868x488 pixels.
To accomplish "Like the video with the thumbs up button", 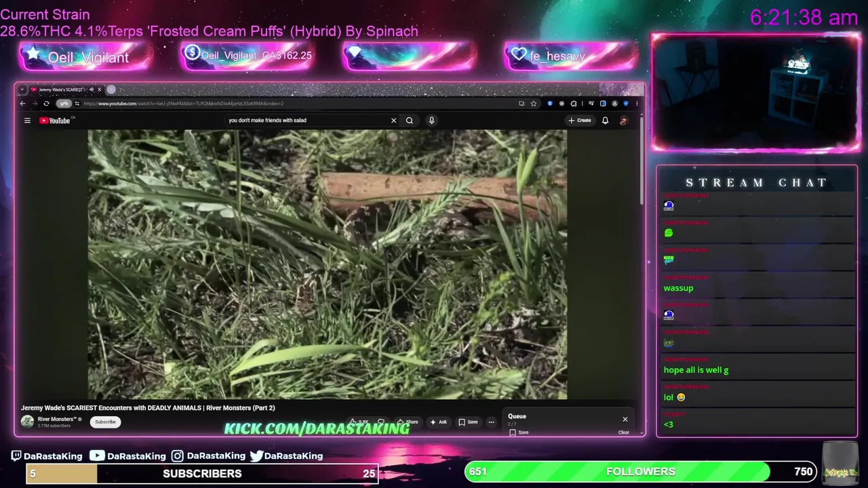I will (x=359, y=422).
